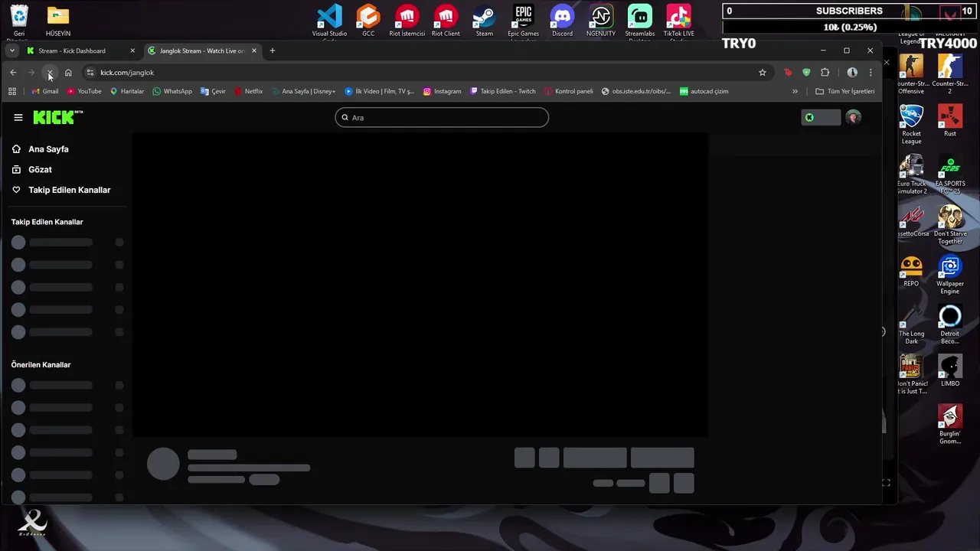Open Detroit Become Human desktop icon
This screenshot has width=980, height=551.
click(x=950, y=324)
